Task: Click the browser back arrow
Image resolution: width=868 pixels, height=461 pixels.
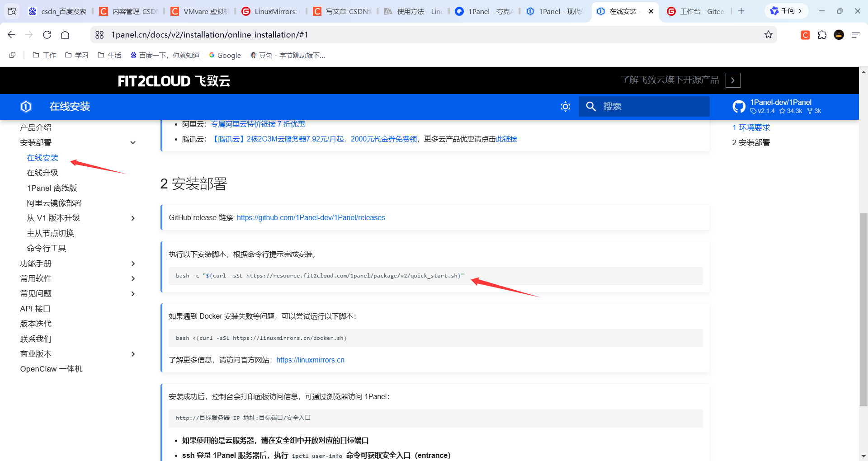Action: [12, 35]
